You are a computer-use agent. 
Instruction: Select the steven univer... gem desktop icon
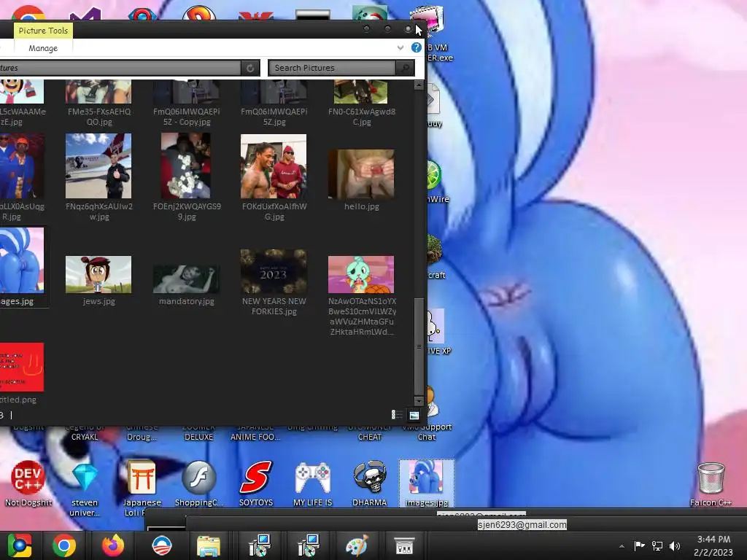pyautogui.click(x=85, y=489)
